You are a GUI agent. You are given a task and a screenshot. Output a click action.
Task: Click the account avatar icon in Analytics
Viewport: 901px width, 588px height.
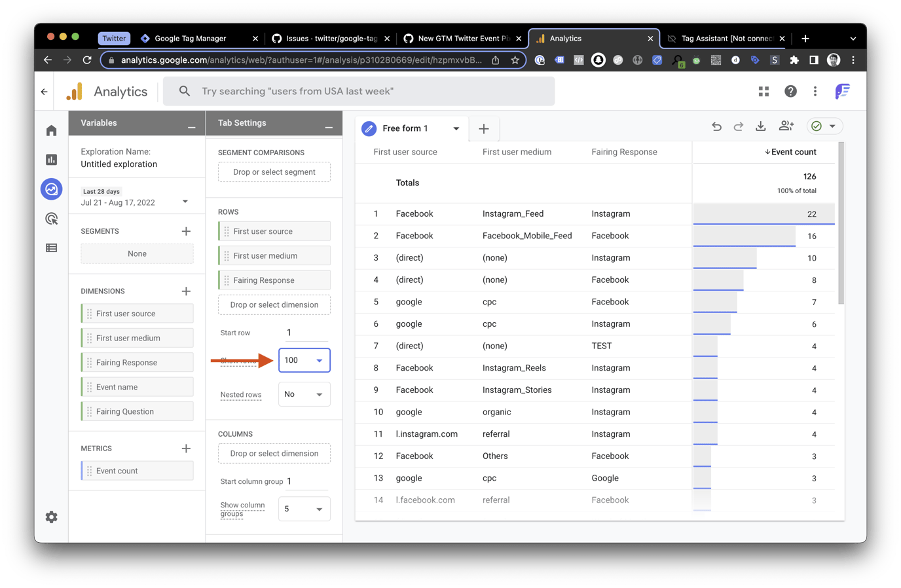[842, 92]
